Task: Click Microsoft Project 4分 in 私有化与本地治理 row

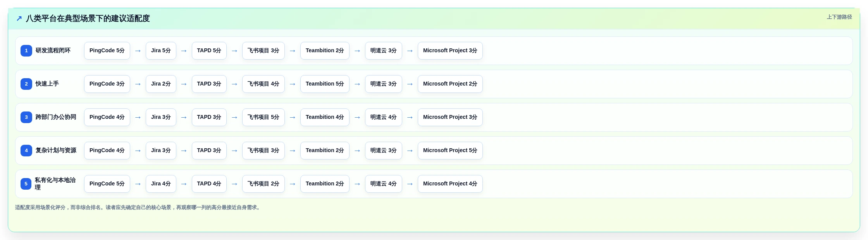Action: click(450, 184)
